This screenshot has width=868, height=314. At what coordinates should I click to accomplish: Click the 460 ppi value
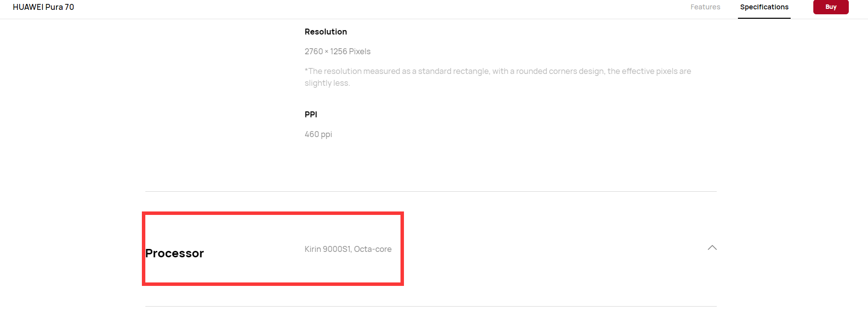318,134
